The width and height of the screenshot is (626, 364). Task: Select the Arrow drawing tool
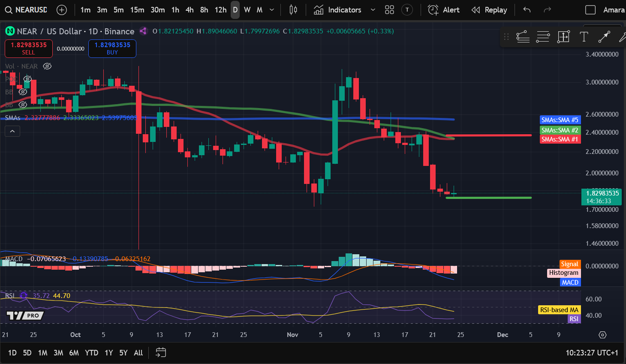click(x=604, y=37)
